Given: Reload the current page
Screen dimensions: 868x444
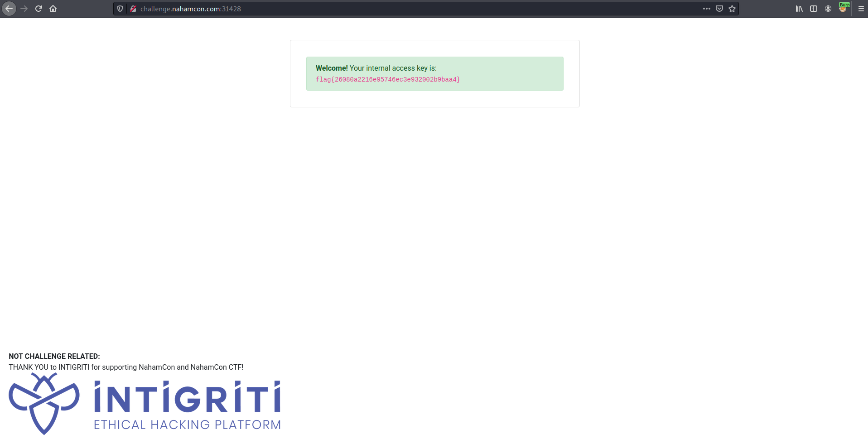Looking at the screenshot, I should (x=39, y=9).
